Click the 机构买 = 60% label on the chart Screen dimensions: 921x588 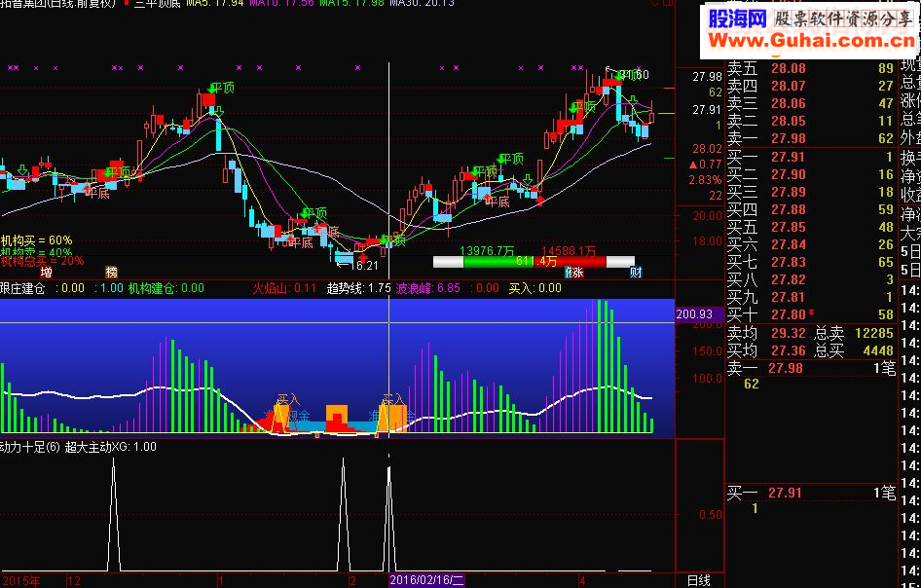36,240
